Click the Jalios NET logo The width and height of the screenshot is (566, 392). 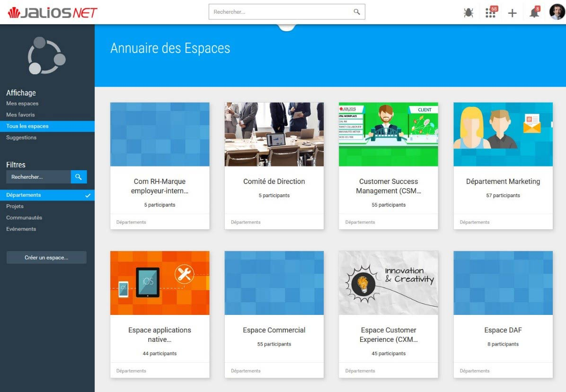click(x=53, y=13)
